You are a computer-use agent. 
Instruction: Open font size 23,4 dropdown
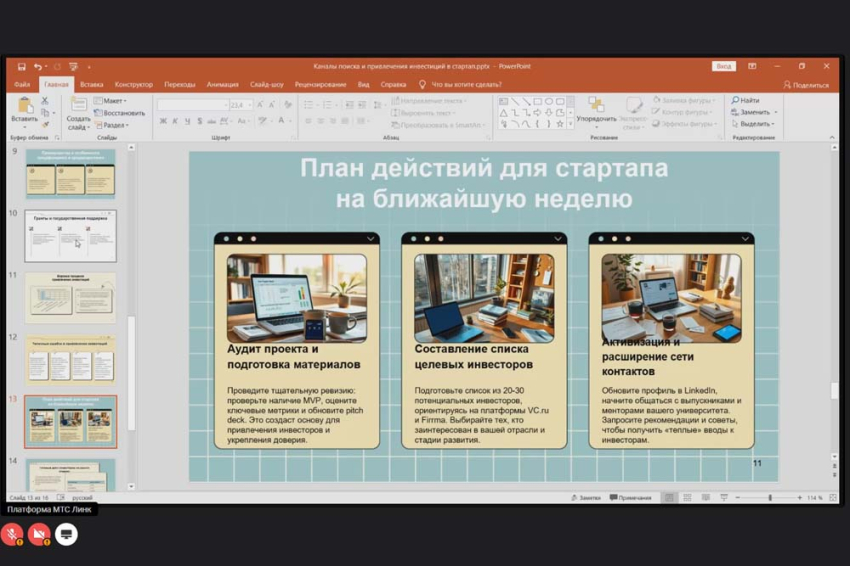click(x=250, y=105)
